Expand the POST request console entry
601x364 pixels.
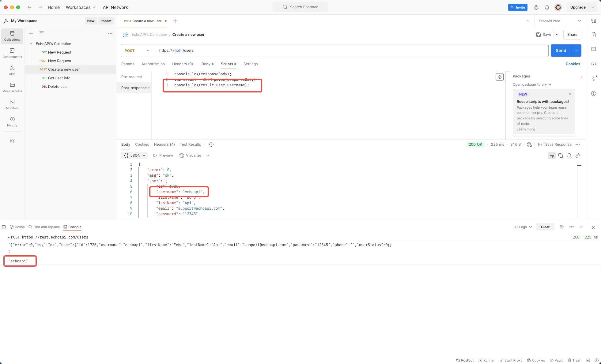pos(9,237)
